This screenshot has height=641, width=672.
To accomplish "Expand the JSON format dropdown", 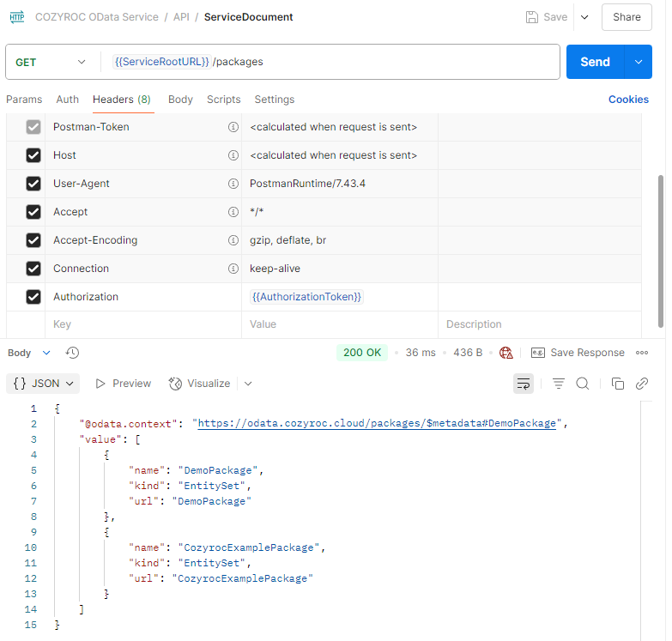I will pos(44,384).
